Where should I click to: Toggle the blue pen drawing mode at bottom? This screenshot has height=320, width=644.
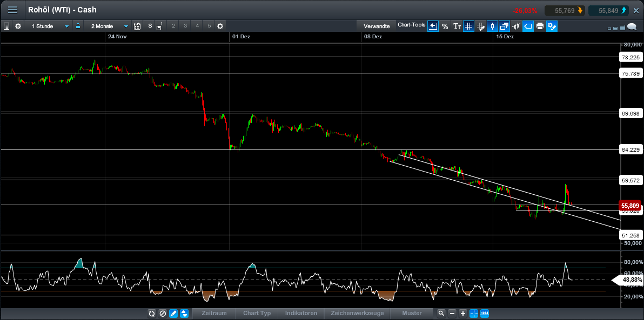[x=173, y=313]
